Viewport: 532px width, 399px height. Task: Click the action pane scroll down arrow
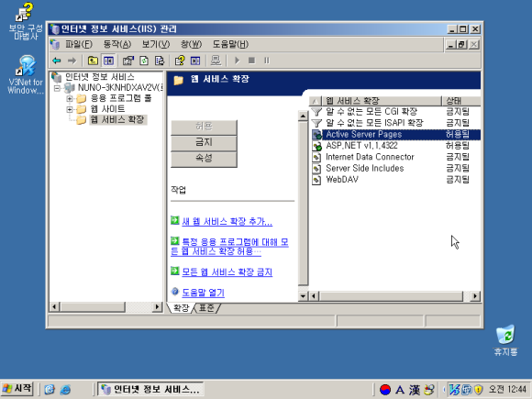coord(303,296)
